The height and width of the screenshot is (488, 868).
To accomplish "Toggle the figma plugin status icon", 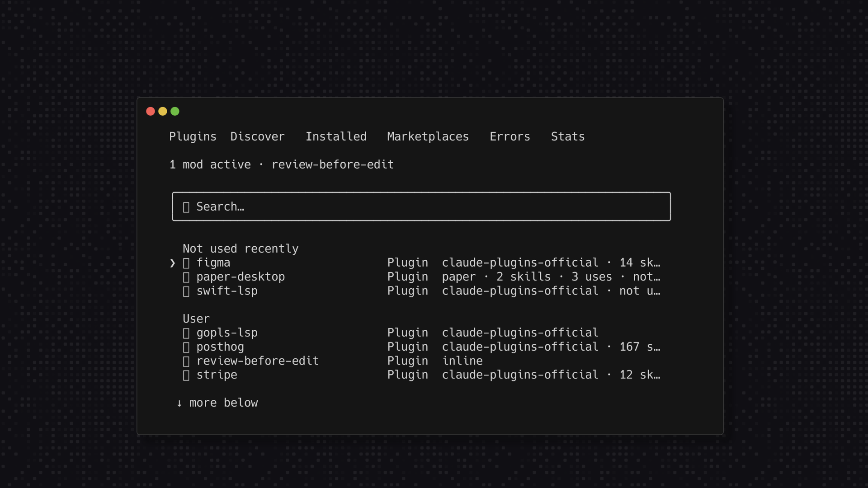I will pos(186,263).
